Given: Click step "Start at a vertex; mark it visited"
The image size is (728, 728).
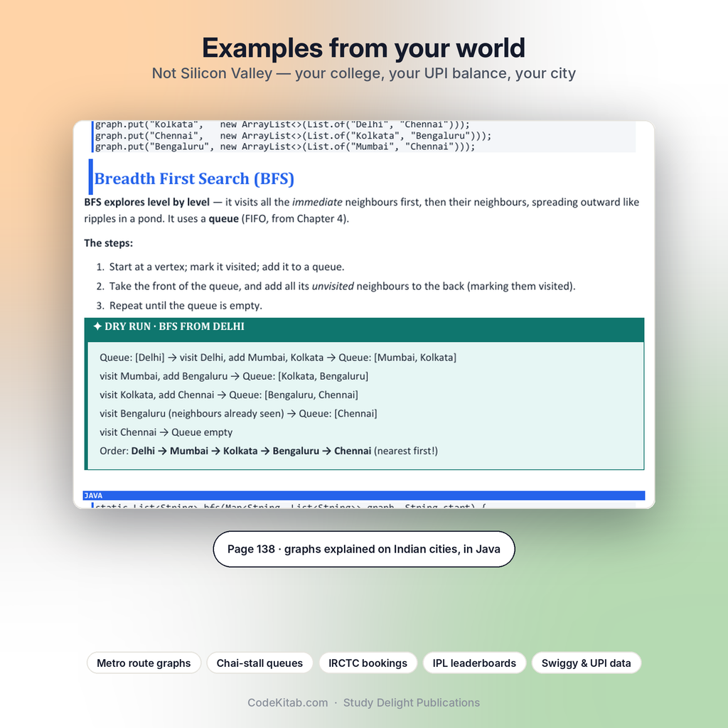Looking at the screenshot, I should pos(227,267).
